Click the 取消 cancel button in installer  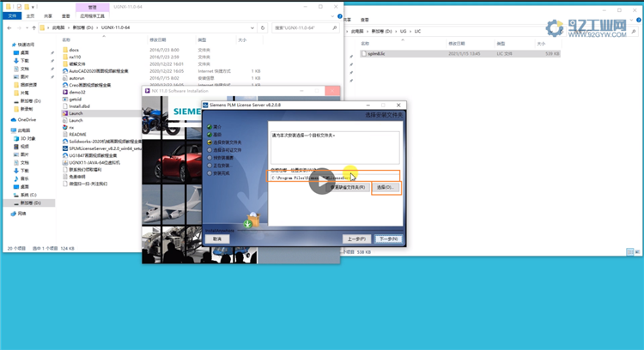(x=217, y=238)
